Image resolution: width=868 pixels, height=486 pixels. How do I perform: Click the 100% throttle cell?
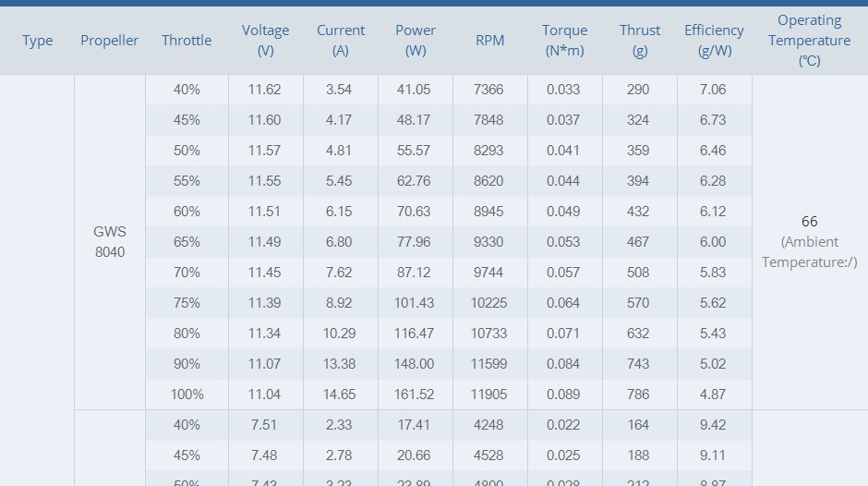[187, 395]
